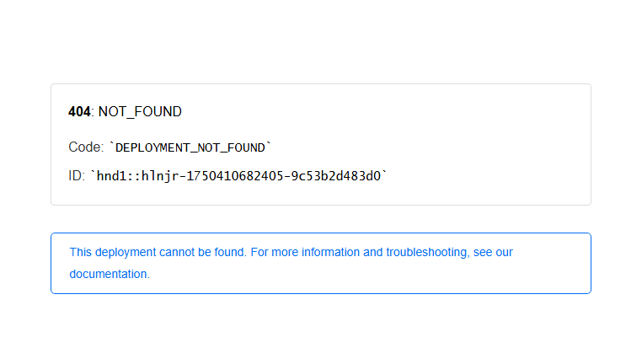Click the 'For more' words in the notice

tap(275, 252)
